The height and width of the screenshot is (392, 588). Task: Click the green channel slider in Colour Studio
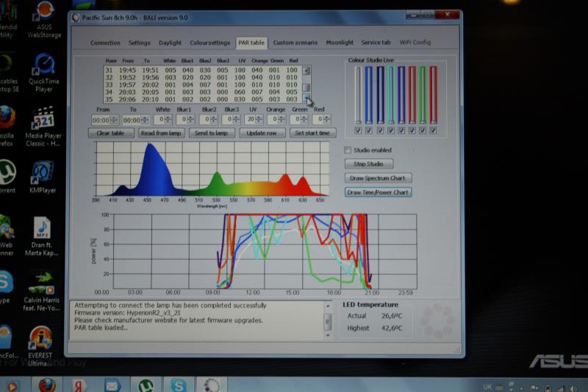click(423, 96)
